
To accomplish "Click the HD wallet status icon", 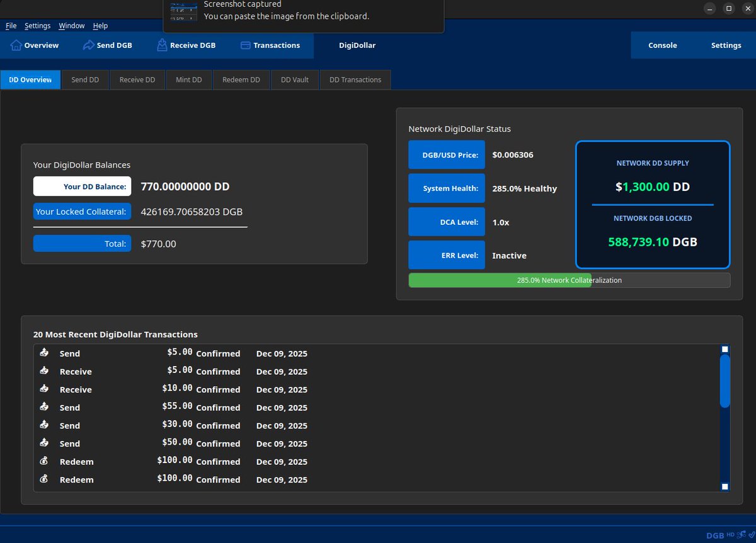I will (x=731, y=535).
